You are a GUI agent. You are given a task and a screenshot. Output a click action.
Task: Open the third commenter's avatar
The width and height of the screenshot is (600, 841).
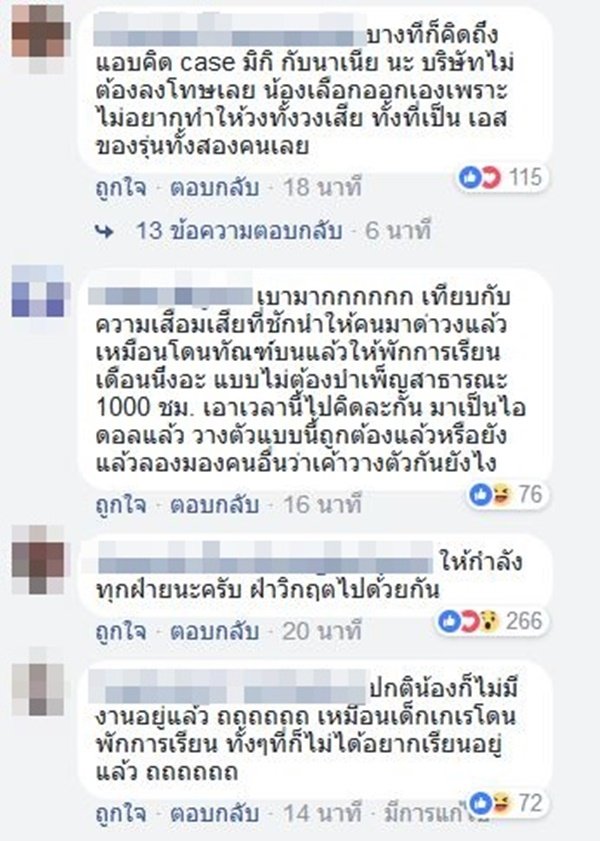(38, 559)
